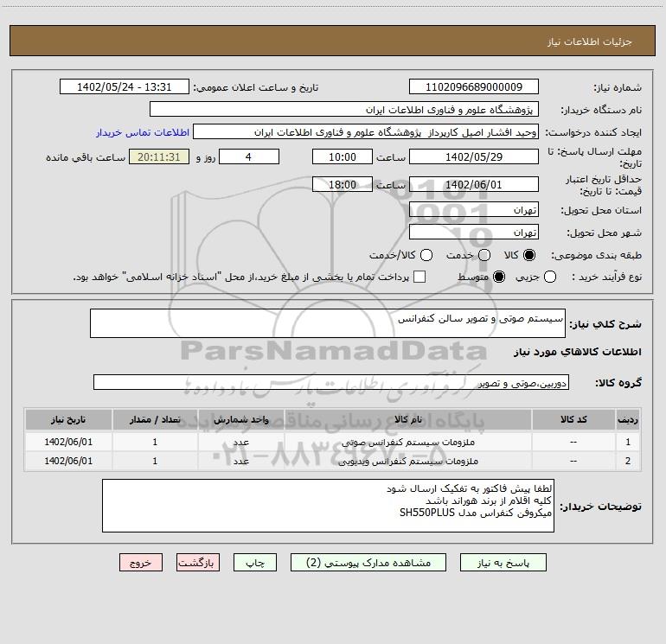Screen dimensions: 666x644
Task: Click need date 1402/06/01 in row 1
Action: click(x=68, y=442)
